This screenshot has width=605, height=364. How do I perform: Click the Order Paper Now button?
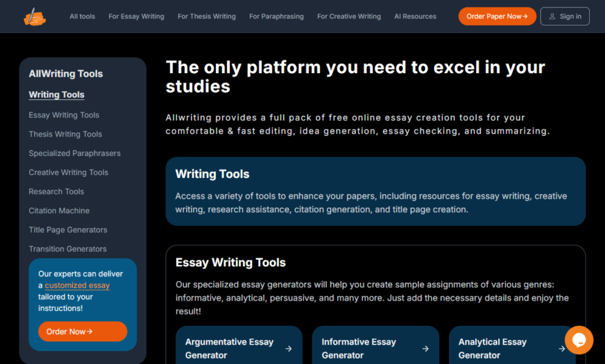pos(497,16)
